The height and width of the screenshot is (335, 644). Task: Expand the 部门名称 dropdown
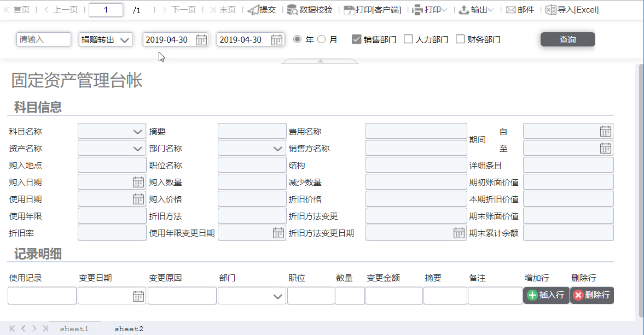click(x=277, y=149)
